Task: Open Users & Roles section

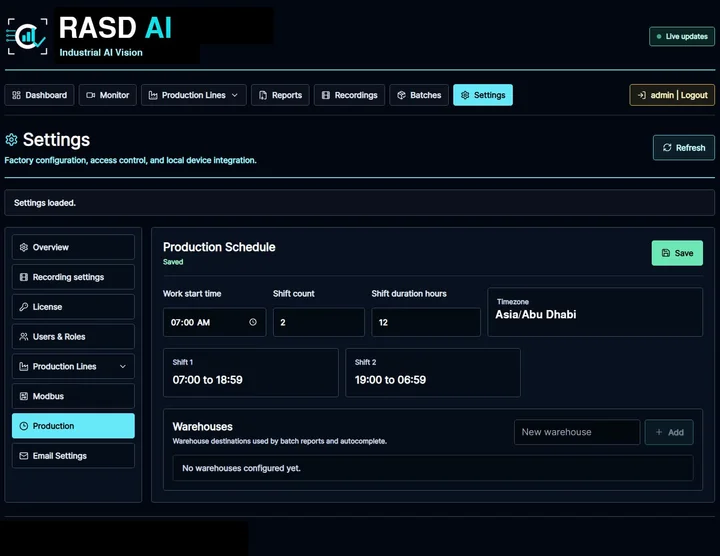Action: 73,337
